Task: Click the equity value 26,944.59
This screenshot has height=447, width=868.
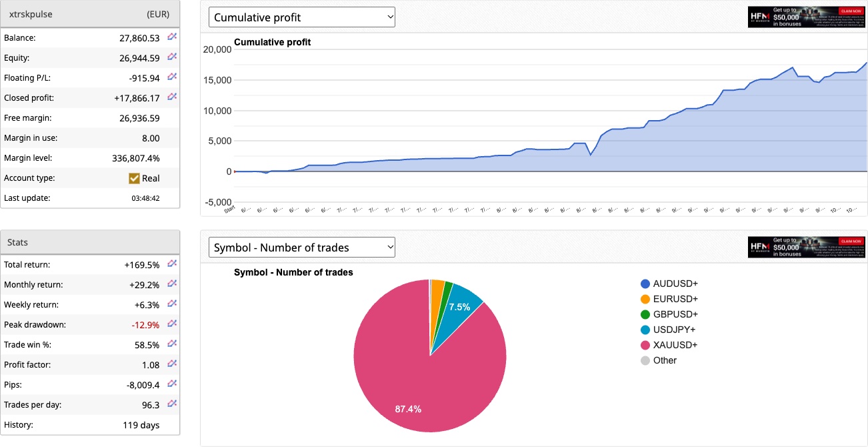Action: click(139, 58)
